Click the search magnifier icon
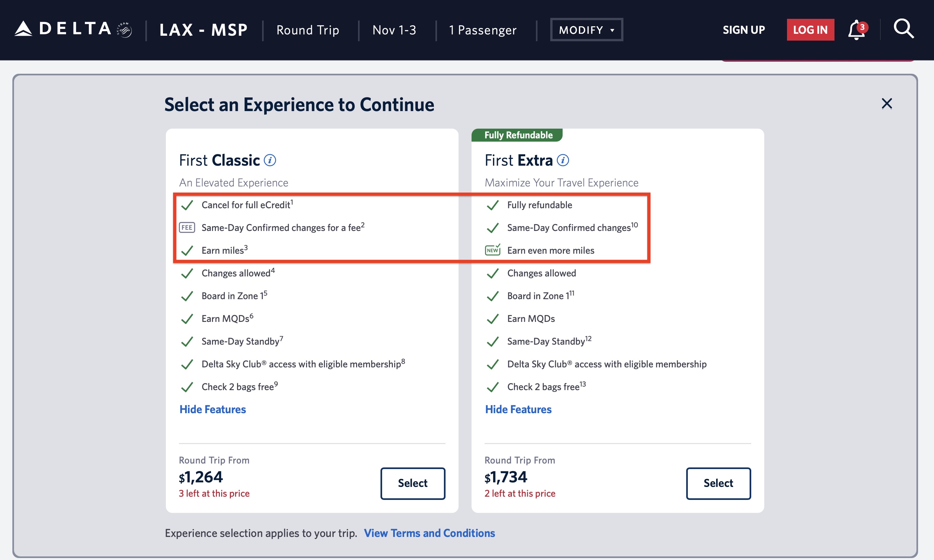The width and height of the screenshot is (934, 560). coord(903,29)
